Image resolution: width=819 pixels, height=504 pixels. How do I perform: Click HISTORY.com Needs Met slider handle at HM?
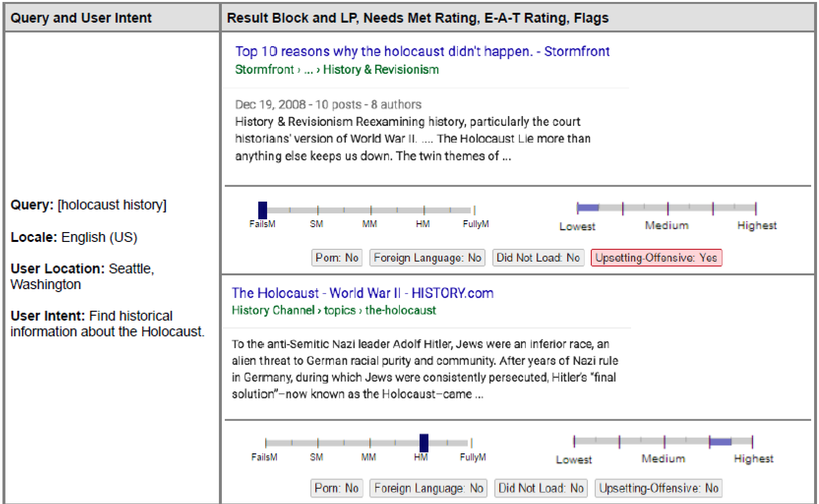pos(424,443)
